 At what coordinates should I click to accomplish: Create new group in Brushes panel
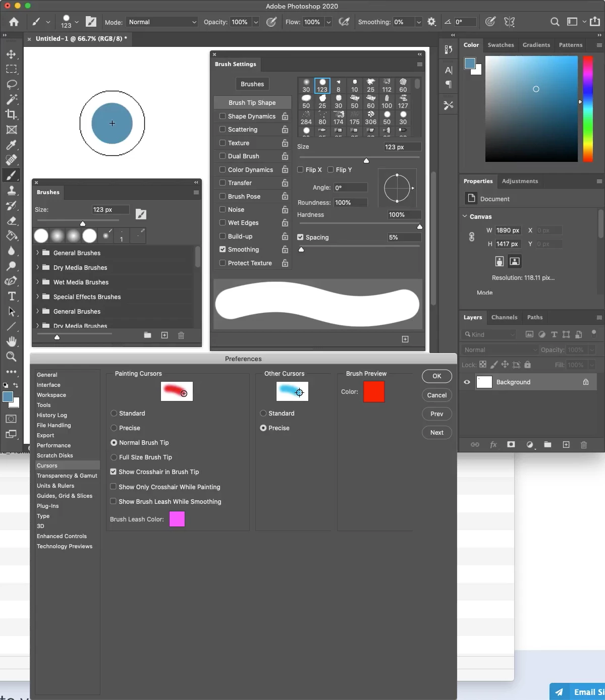tap(147, 335)
